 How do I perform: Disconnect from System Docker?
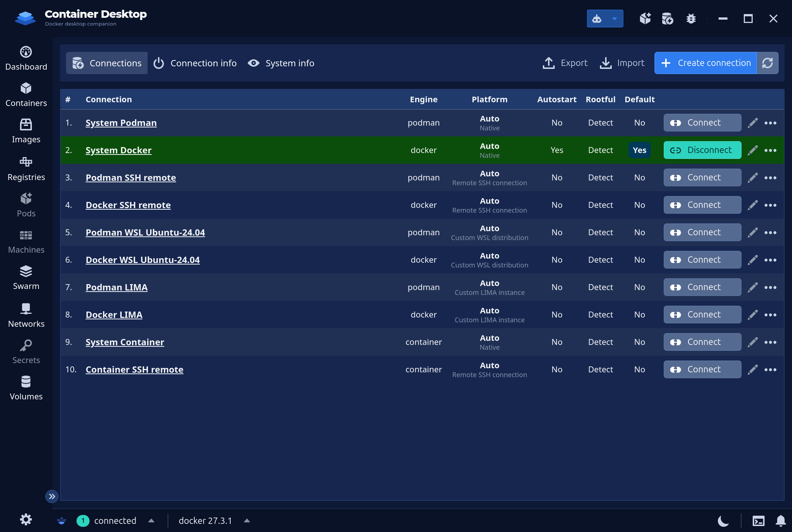[702, 150]
